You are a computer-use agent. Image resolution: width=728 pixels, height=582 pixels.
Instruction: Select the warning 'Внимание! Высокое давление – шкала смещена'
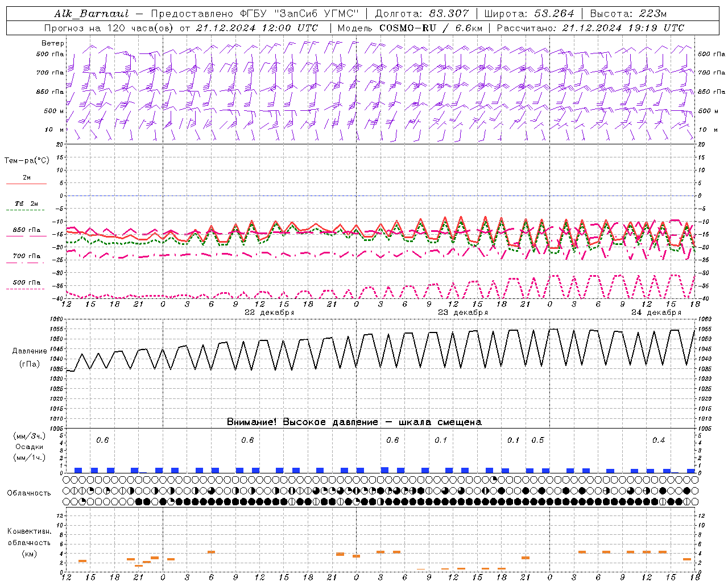pos(354,422)
